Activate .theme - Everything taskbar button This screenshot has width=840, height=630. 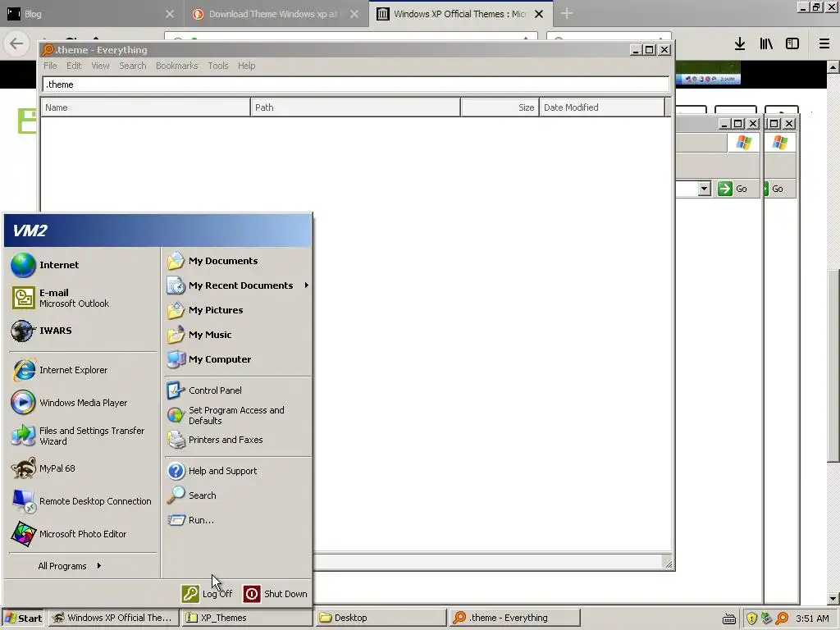tap(514, 618)
